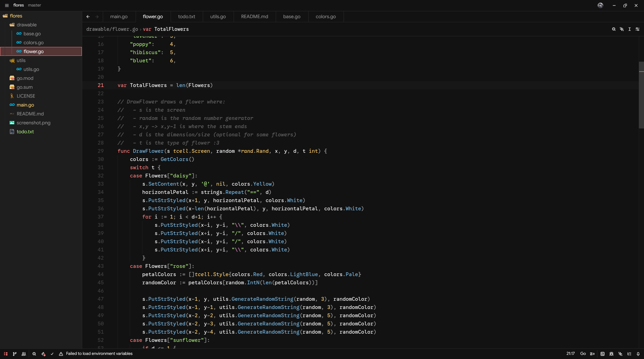Toggle the outline panel icon
Image resolution: width=644 pixels, height=359 pixels.
[629, 354]
